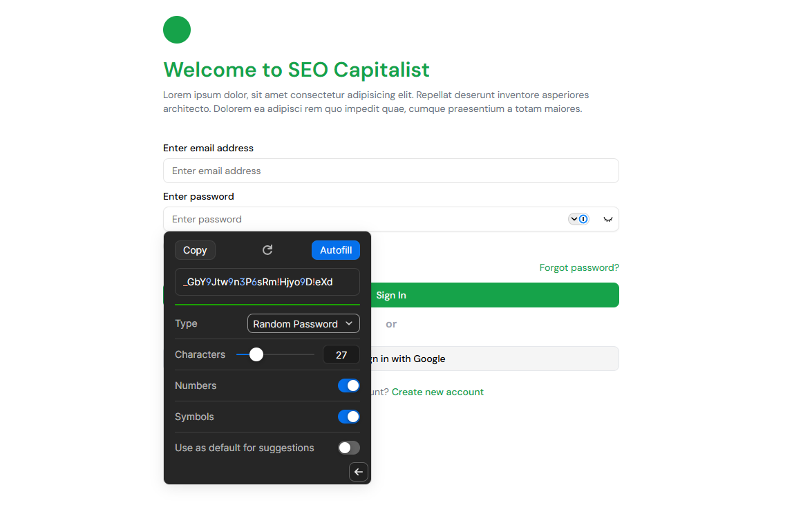Toggle Use as default for suggestions
Image resolution: width=812 pixels, height=523 pixels.
pos(349,447)
